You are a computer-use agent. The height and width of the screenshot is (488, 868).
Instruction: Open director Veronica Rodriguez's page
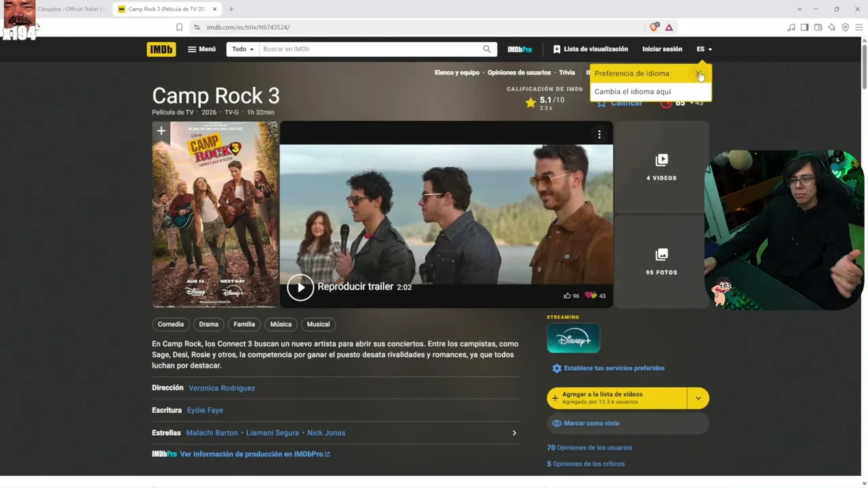(x=222, y=388)
